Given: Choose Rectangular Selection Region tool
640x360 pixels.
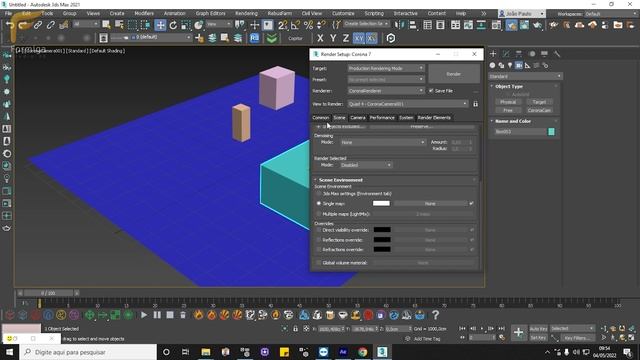Looking at the screenshot, I should tap(132, 25).
